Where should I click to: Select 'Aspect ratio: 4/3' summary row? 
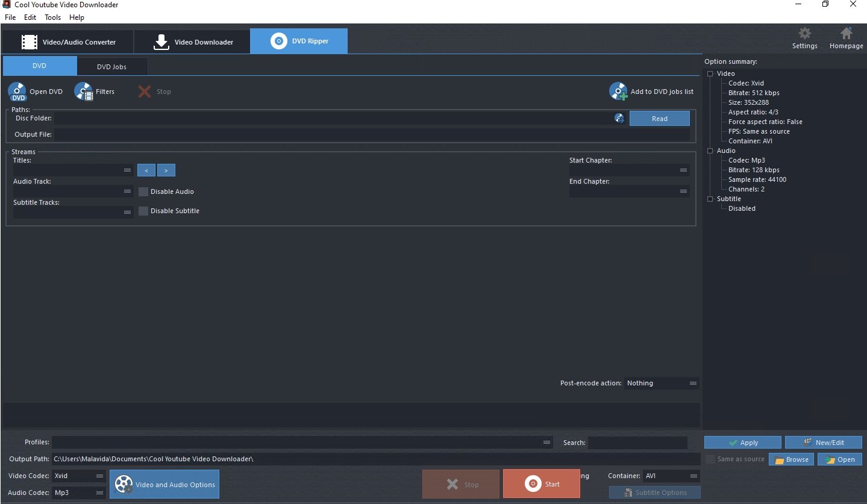[x=753, y=112]
